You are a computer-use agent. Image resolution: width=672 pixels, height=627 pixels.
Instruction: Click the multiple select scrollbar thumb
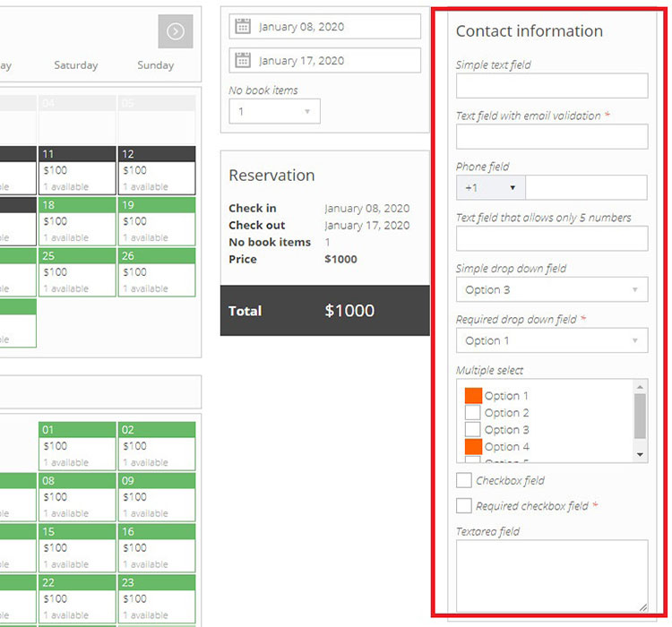(x=640, y=417)
